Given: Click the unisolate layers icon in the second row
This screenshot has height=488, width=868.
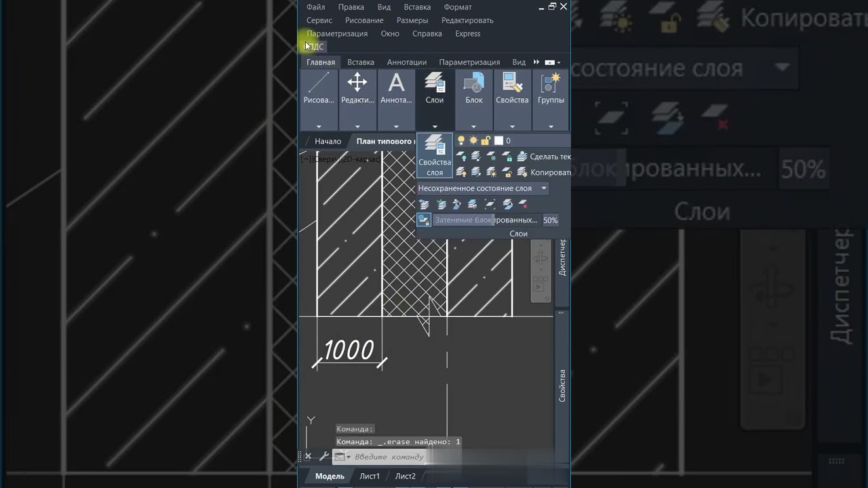Looking at the screenshot, I should click(x=476, y=172).
